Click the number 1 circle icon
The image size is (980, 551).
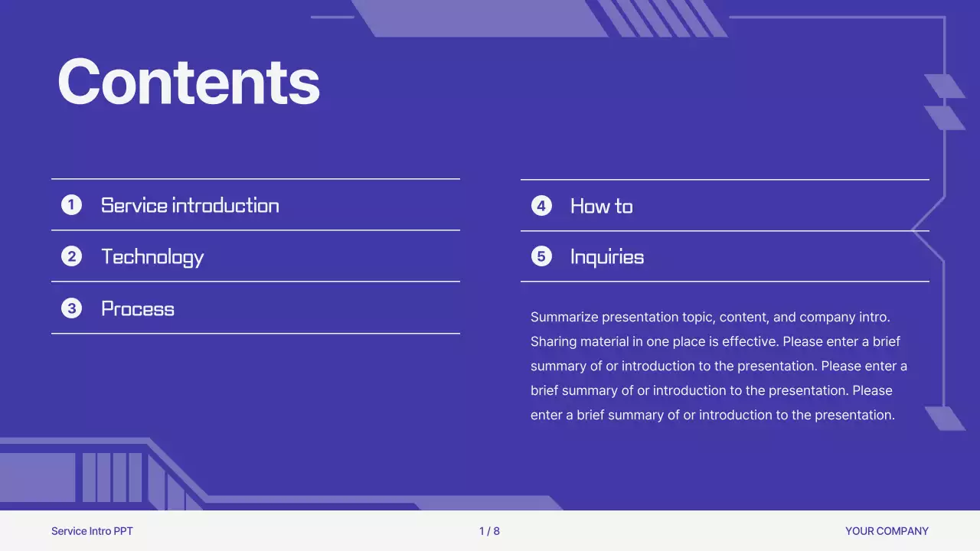71,204
